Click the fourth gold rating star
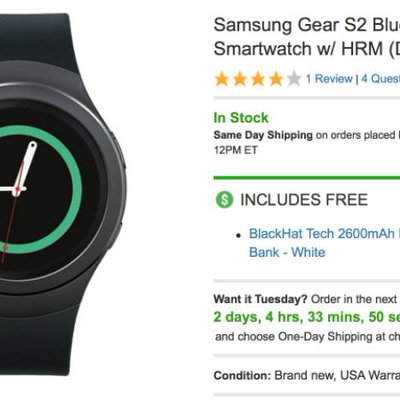Image resolution: width=400 pixels, height=400 pixels. [x=276, y=79]
